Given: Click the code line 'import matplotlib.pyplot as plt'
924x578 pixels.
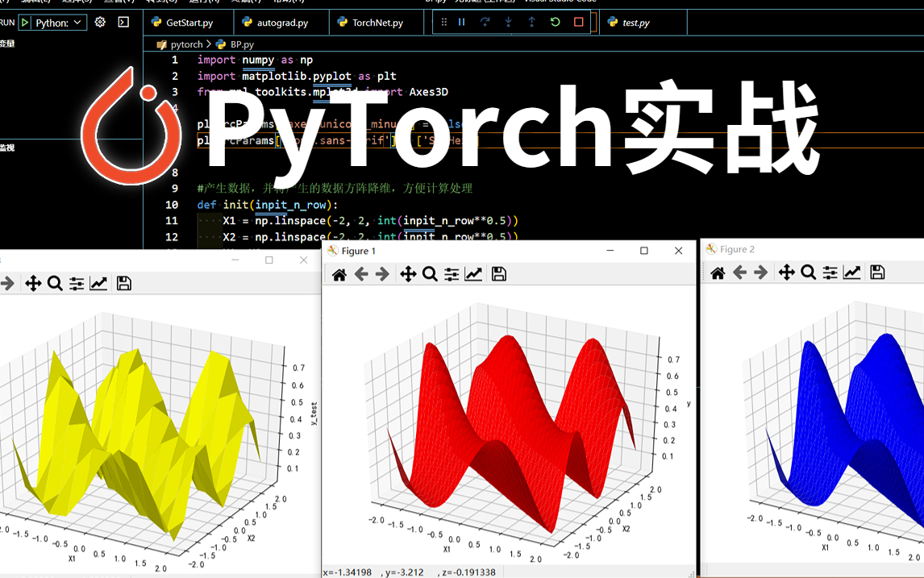Looking at the screenshot, I should tap(297, 76).
